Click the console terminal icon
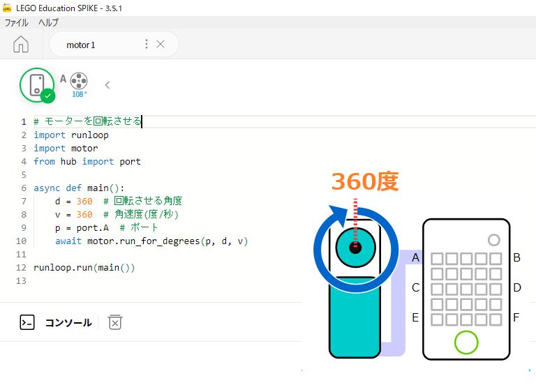The width and height of the screenshot is (536, 392). coord(27,322)
